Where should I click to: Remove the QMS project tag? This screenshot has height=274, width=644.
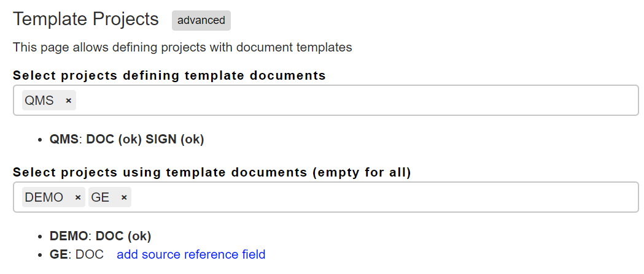(69, 101)
